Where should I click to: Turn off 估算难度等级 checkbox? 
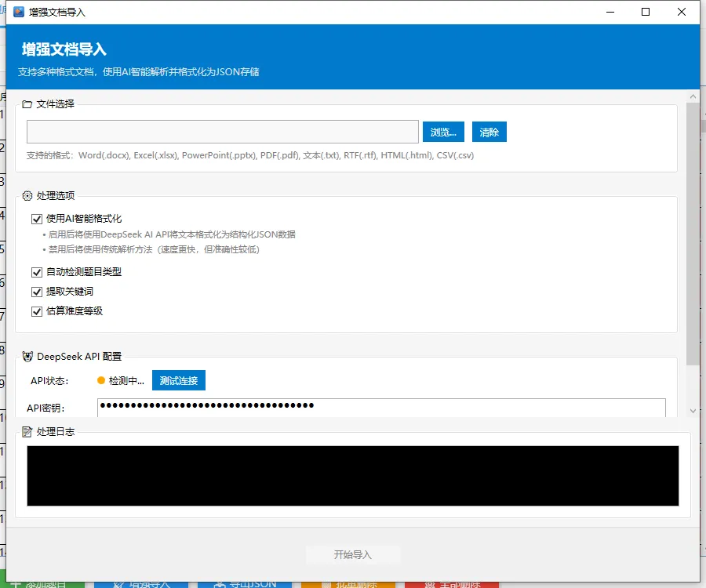(x=37, y=311)
